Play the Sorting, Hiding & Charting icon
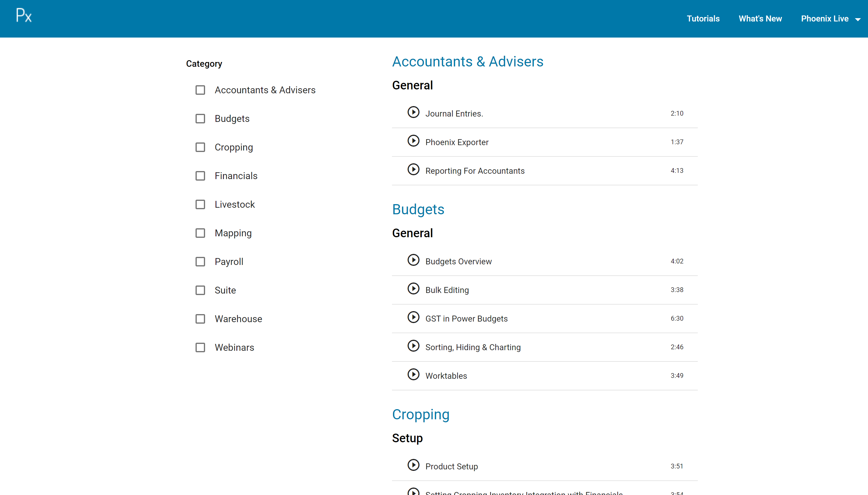The height and width of the screenshot is (495, 868). coord(413,346)
